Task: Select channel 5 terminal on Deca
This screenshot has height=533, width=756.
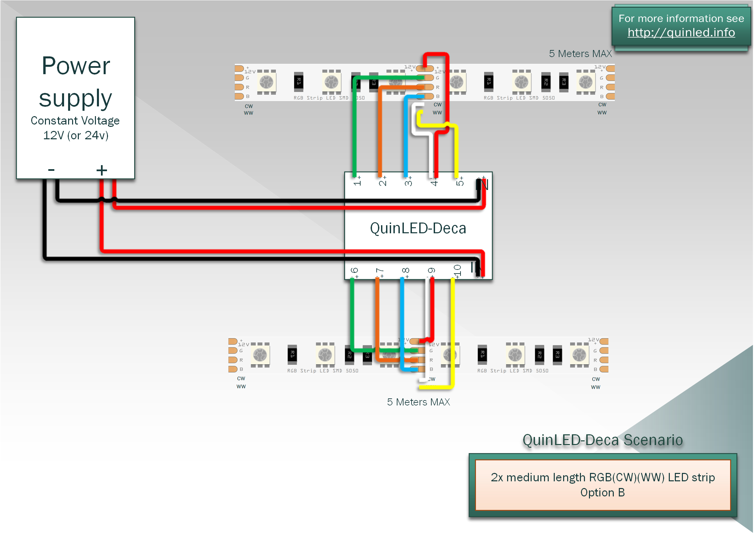Action: tap(459, 182)
